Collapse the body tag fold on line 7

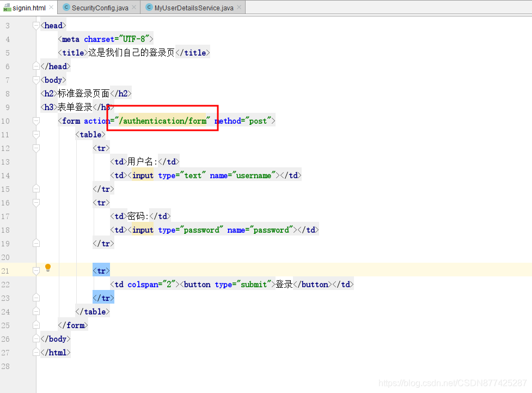click(x=36, y=80)
